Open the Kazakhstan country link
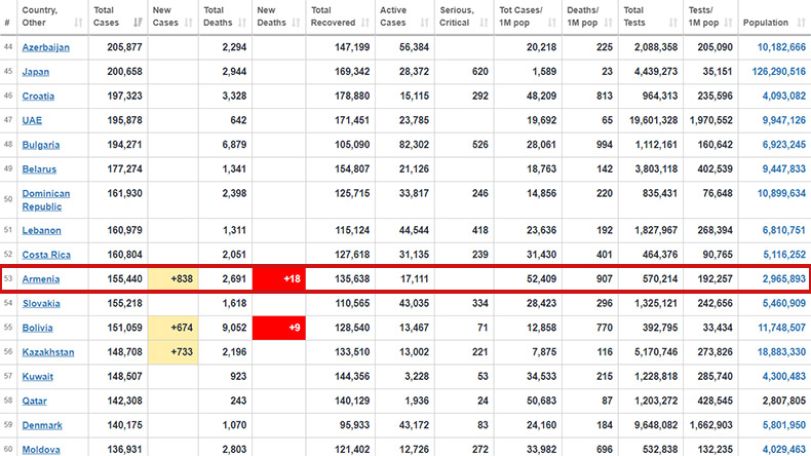 pos(48,352)
